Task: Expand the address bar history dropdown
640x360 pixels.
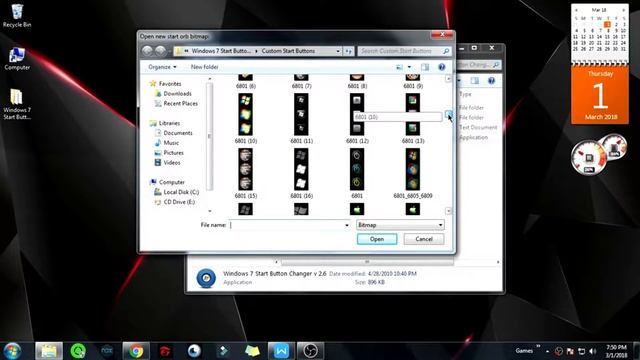Action: click(338, 51)
